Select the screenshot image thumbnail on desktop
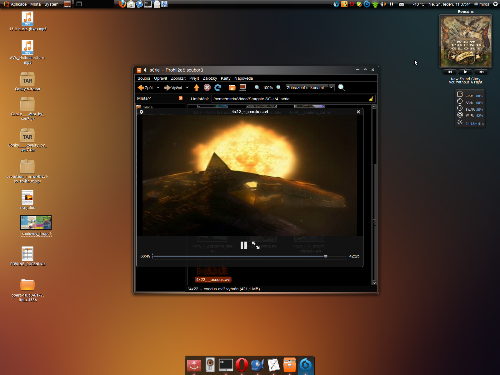This screenshot has height=375, width=500. [x=36, y=222]
